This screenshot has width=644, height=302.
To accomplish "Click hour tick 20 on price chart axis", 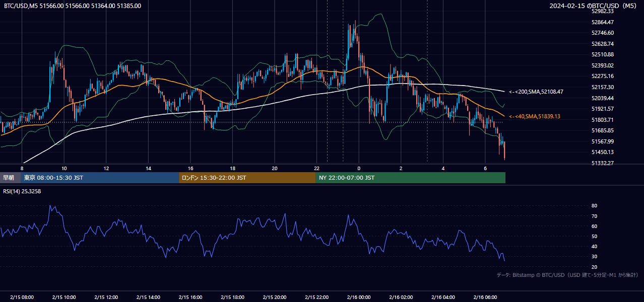I will point(275,168).
